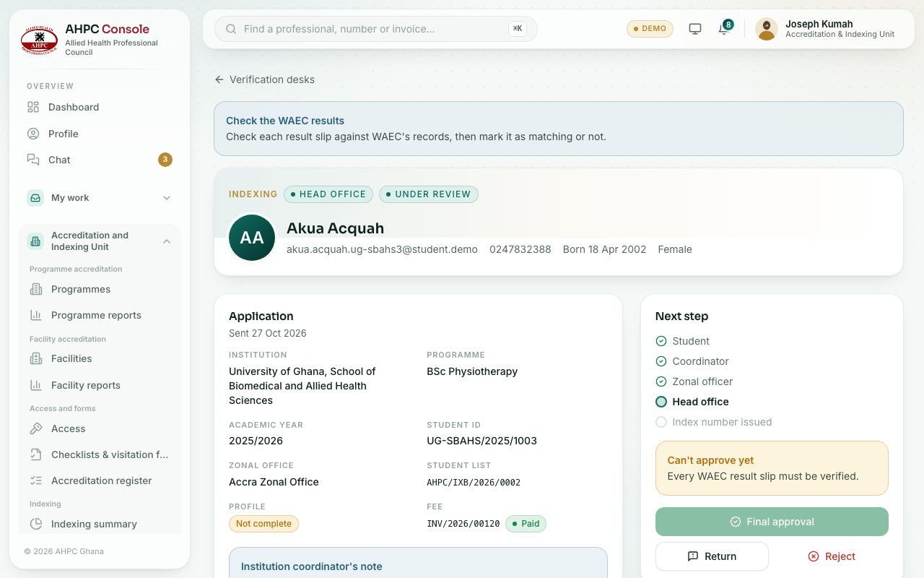
Task: Reject the application
Action: pyautogui.click(x=832, y=556)
